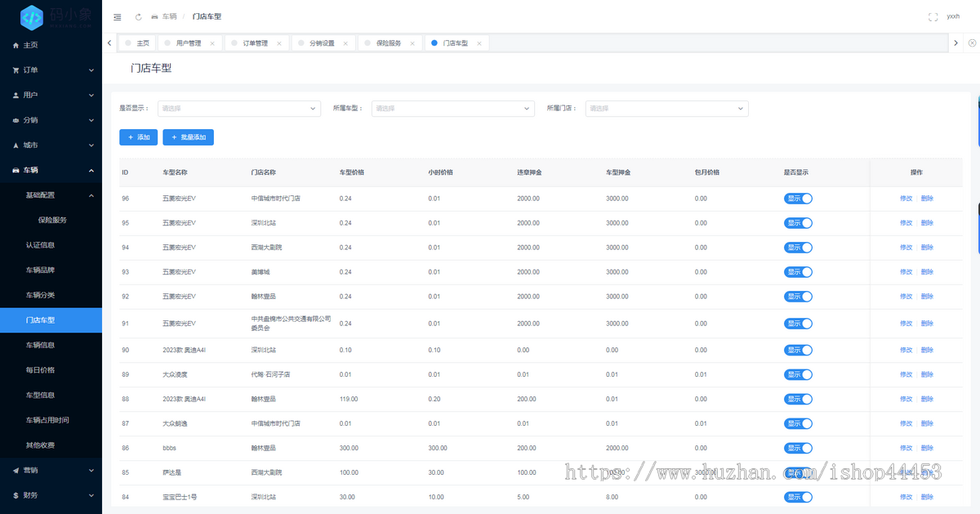Open 认证信息 in the sidebar

click(51, 245)
